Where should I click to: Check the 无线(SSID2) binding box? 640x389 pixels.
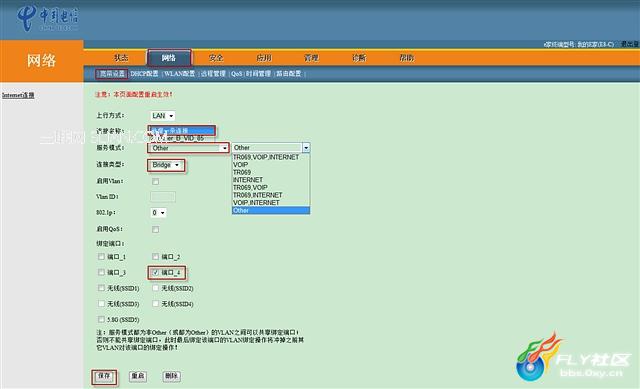click(x=156, y=288)
